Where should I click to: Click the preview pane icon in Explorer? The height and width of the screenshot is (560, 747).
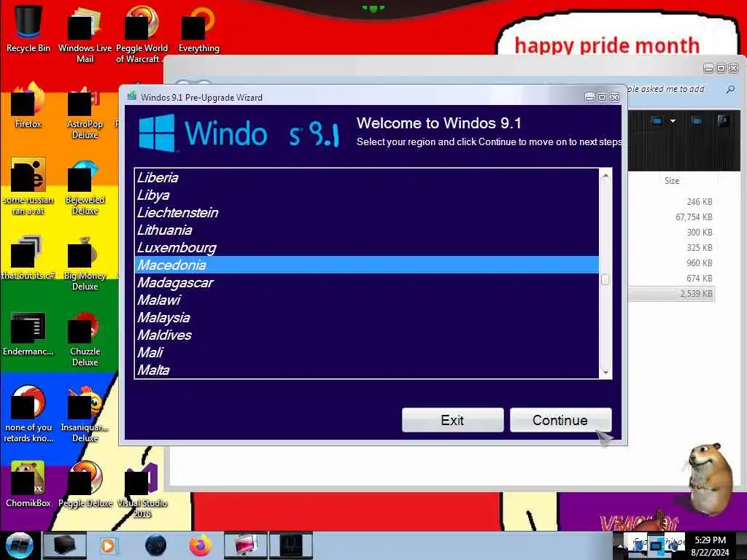[x=697, y=121]
